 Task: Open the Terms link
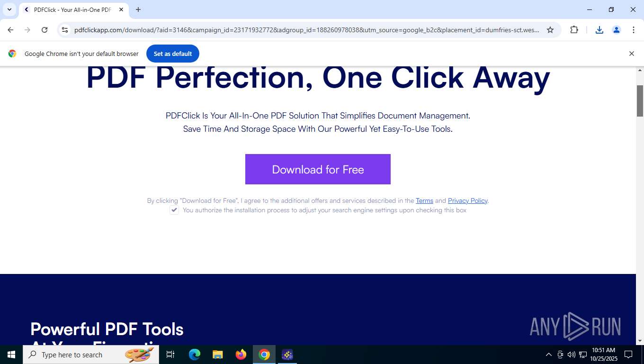424,200
